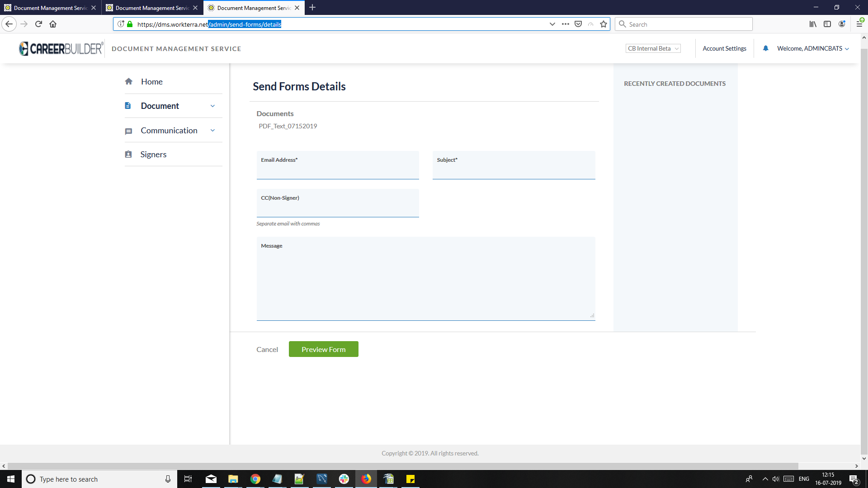
Task: Click the volume speaker tray icon
Action: [776, 479]
